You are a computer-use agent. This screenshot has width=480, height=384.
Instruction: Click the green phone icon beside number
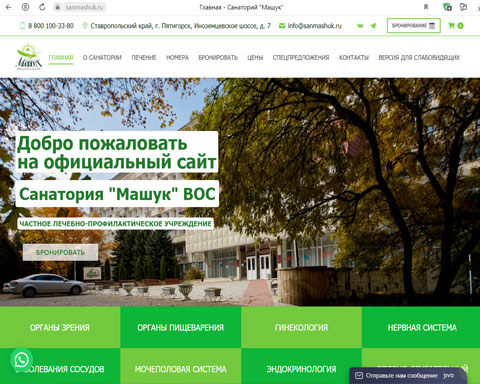tap(22, 26)
